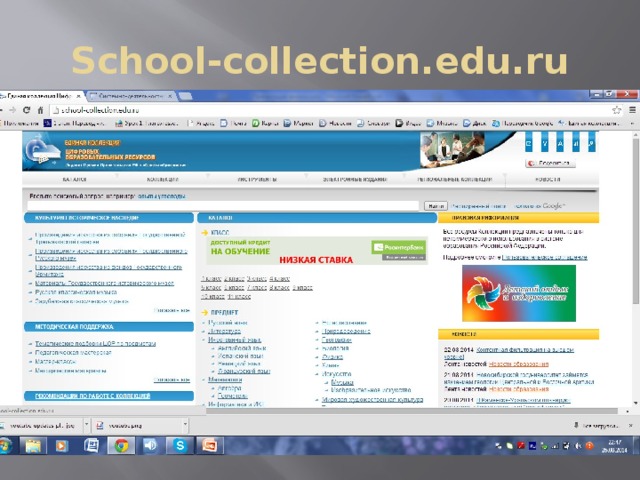Click the browser Back arrow
640x480 pixels.
click(1, 110)
